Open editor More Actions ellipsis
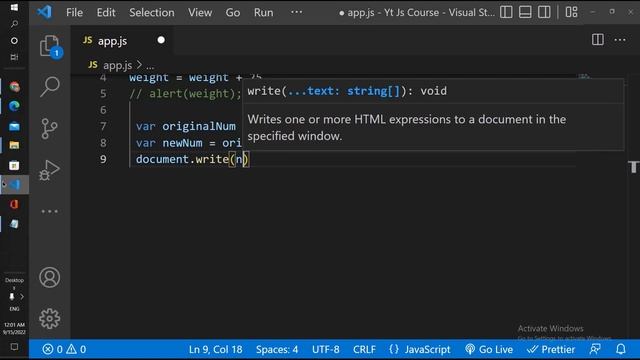 click(x=620, y=40)
